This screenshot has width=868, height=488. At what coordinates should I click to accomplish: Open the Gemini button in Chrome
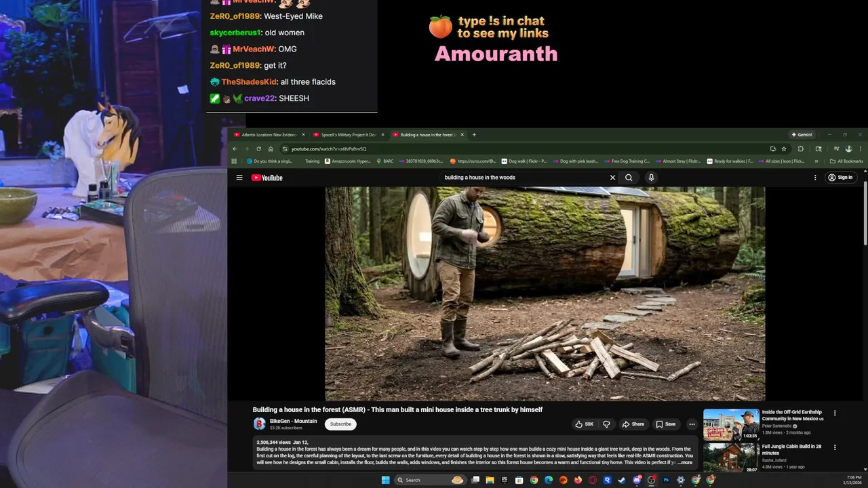(802, 135)
